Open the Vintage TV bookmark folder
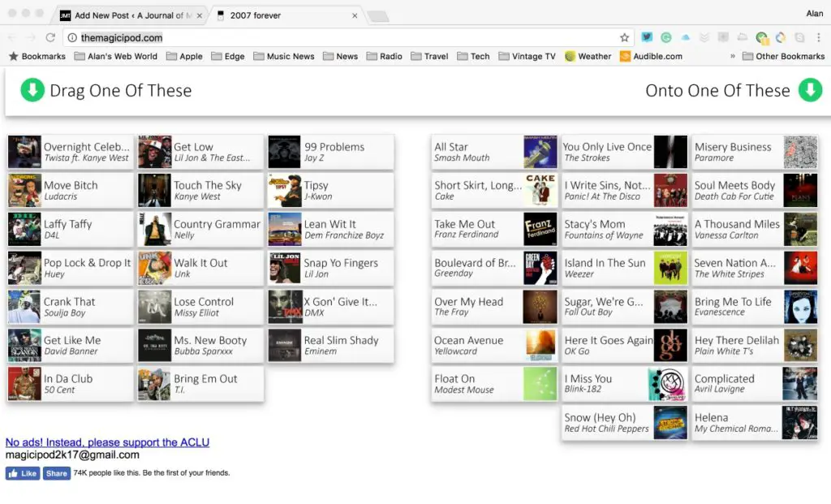The height and width of the screenshot is (504, 831). pyautogui.click(x=527, y=56)
